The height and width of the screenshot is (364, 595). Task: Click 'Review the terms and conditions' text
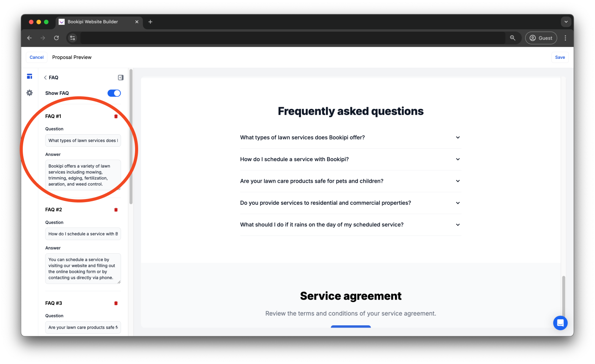351,314
